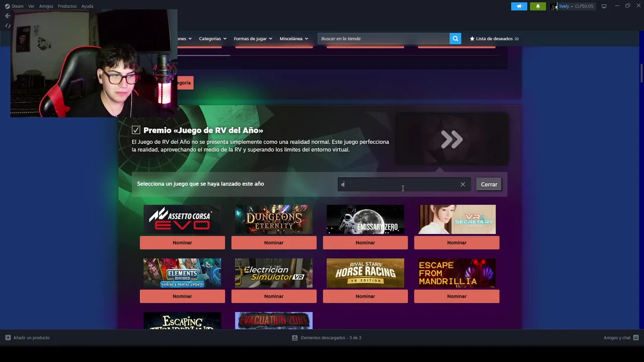Open the Dungeons of Eternity thumbnail

click(x=274, y=219)
